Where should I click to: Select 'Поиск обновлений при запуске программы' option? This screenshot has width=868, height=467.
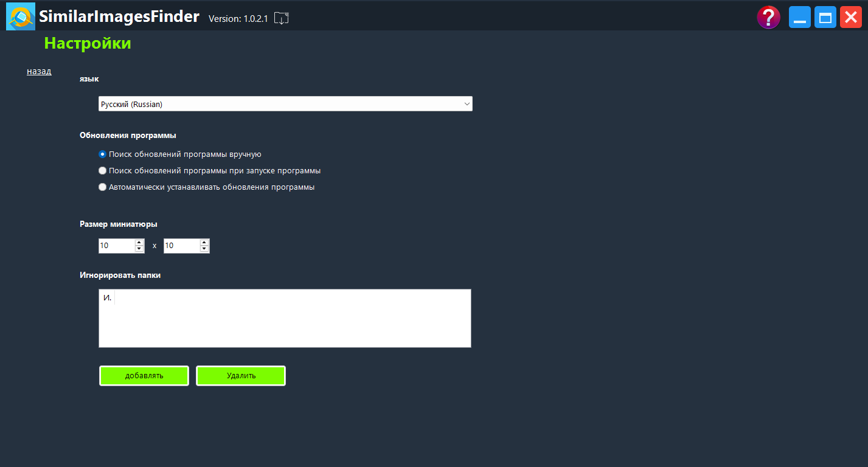(102, 171)
